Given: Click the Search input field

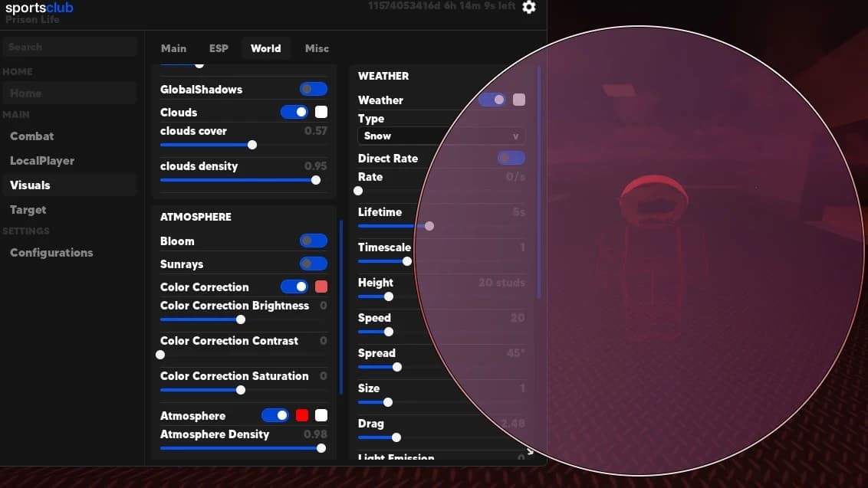Looking at the screenshot, I should pyautogui.click(x=69, y=47).
